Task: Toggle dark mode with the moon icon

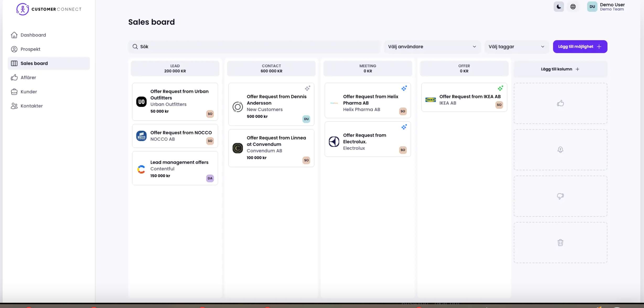Action: tap(559, 7)
